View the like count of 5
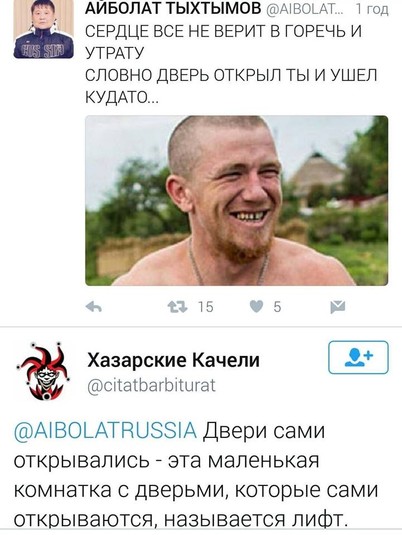402x535 pixels. click(x=277, y=307)
